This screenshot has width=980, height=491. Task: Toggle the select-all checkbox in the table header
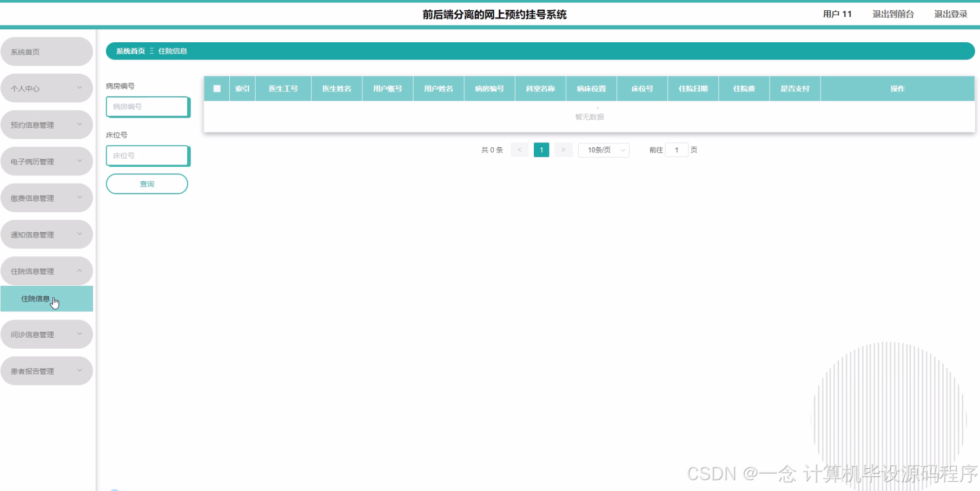pos(217,88)
